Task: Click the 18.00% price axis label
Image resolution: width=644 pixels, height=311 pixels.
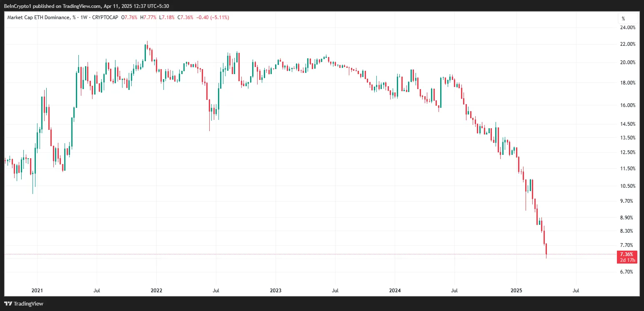Action: pos(628,83)
